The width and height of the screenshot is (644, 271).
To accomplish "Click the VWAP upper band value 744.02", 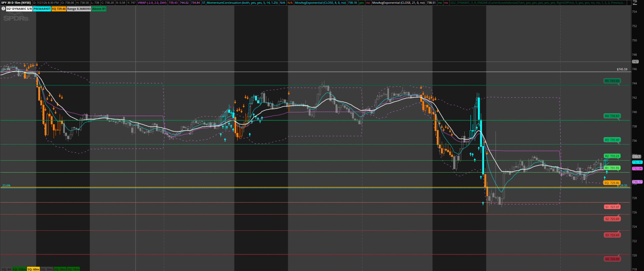I will tap(184, 3).
